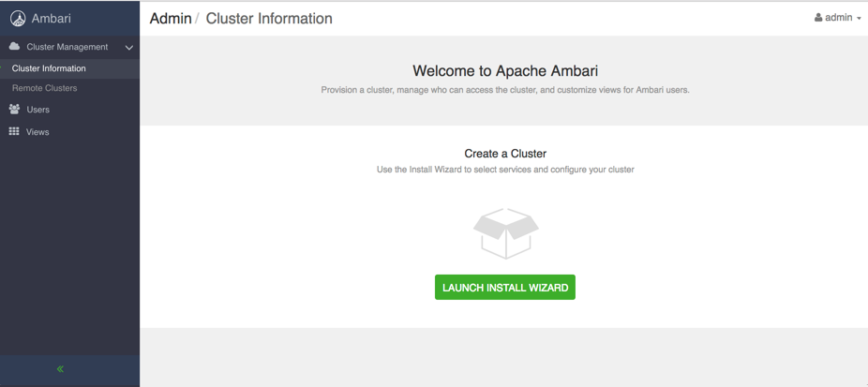The height and width of the screenshot is (387, 868).
Task: Collapse sidebar with double-chevron icon
Action: click(x=60, y=369)
